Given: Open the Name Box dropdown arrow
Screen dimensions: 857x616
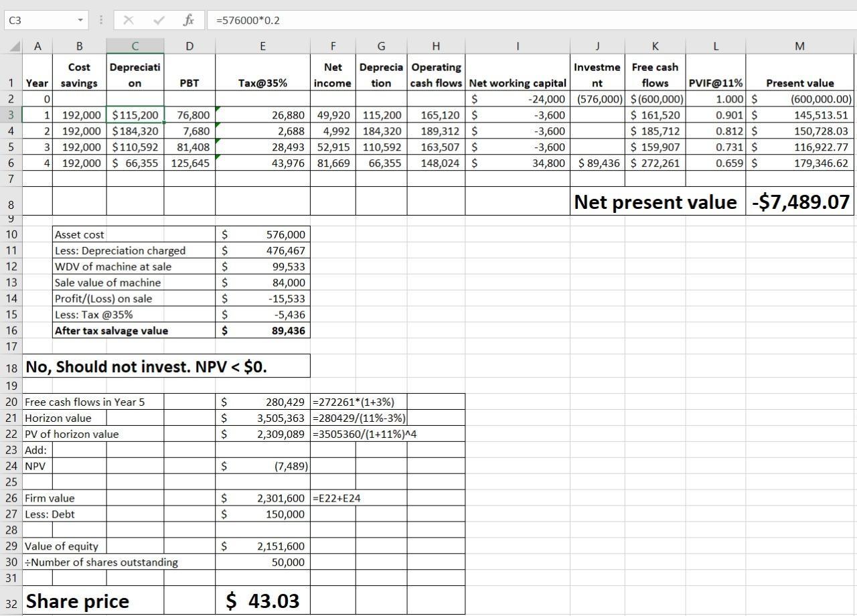Looking at the screenshot, I should (x=80, y=20).
